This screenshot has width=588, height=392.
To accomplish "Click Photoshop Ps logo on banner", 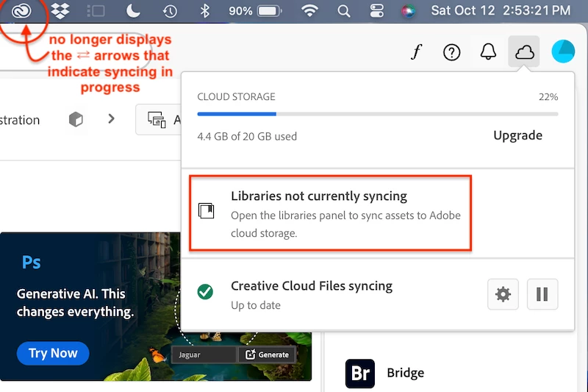I will pos(31,263).
